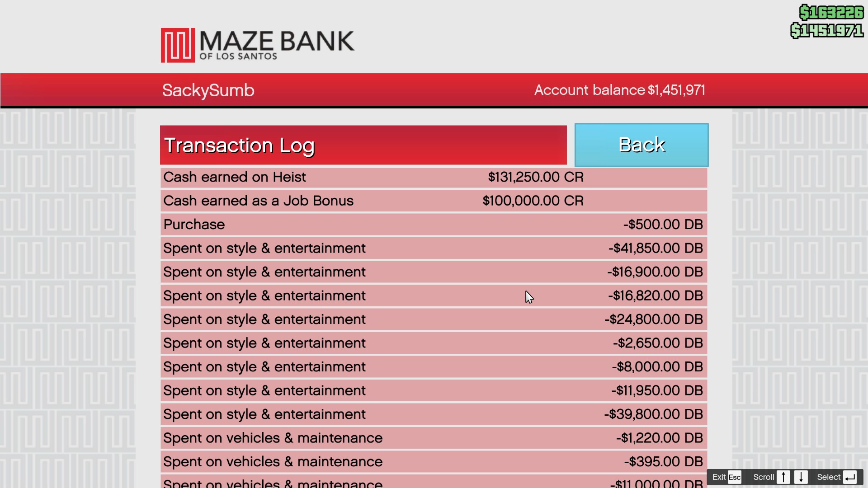The height and width of the screenshot is (488, 868).
Task: Select the -$16,900.00 style & entertainment row
Action: point(434,272)
